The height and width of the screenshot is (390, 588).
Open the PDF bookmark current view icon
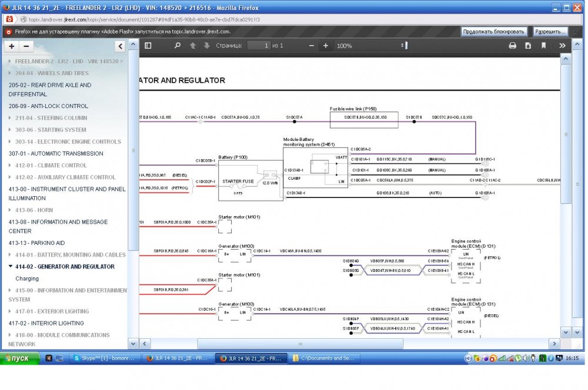[x=544, y=46]
